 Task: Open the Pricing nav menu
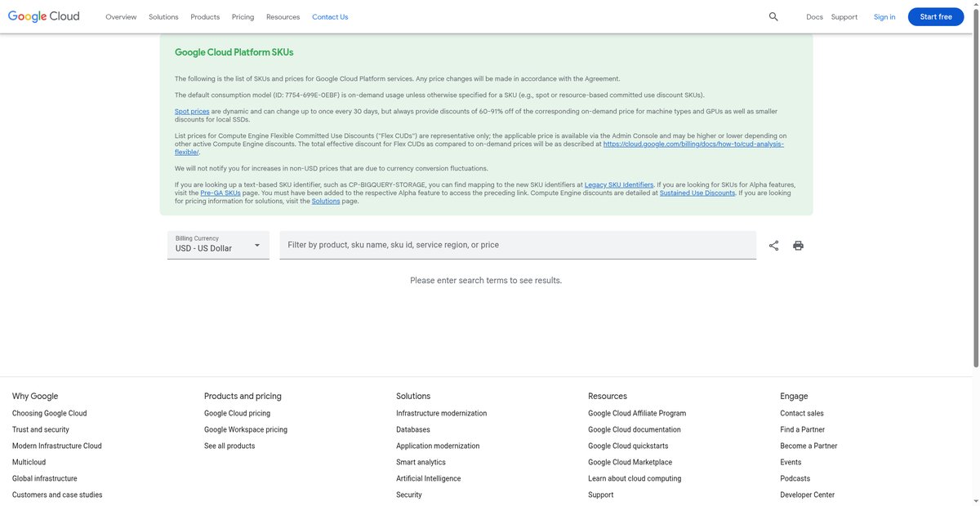(x=243, y=17)
